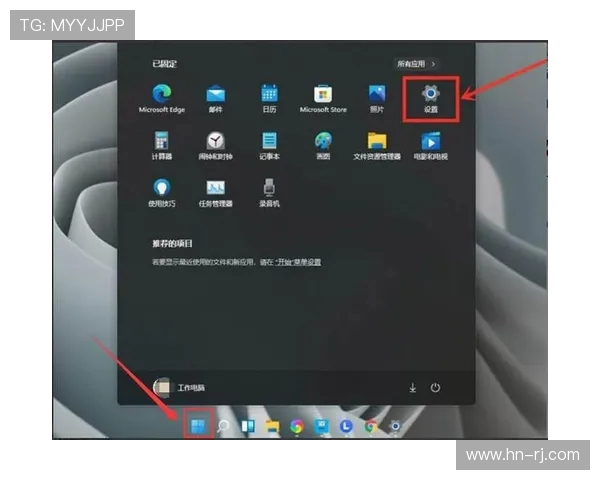Open the Settings gear on the taskbar
Screen dimensions: 600x480
coord(395,426)
